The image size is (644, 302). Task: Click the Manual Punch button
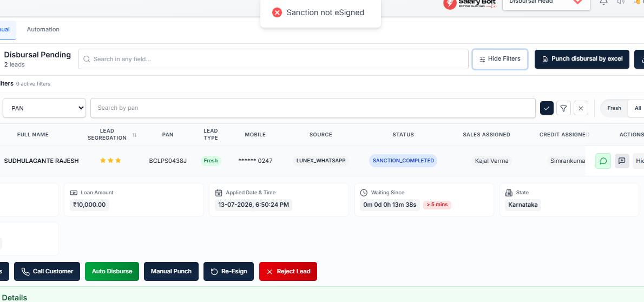point(171,271)
